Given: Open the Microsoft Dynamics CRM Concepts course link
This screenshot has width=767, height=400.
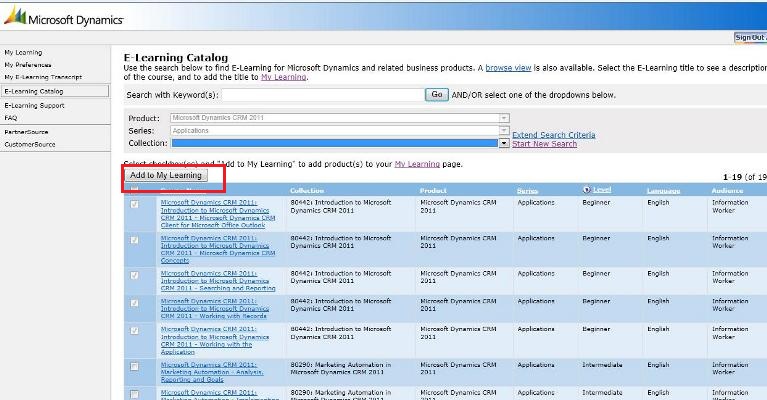Looking at the screenshot, I should tap(218, 249).
